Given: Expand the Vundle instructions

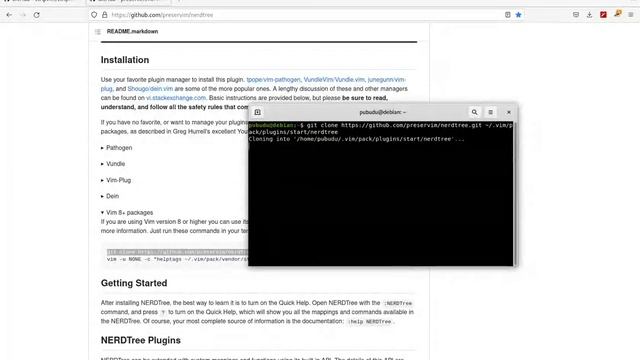Looking at the screenshot, I should click(113, 164).
